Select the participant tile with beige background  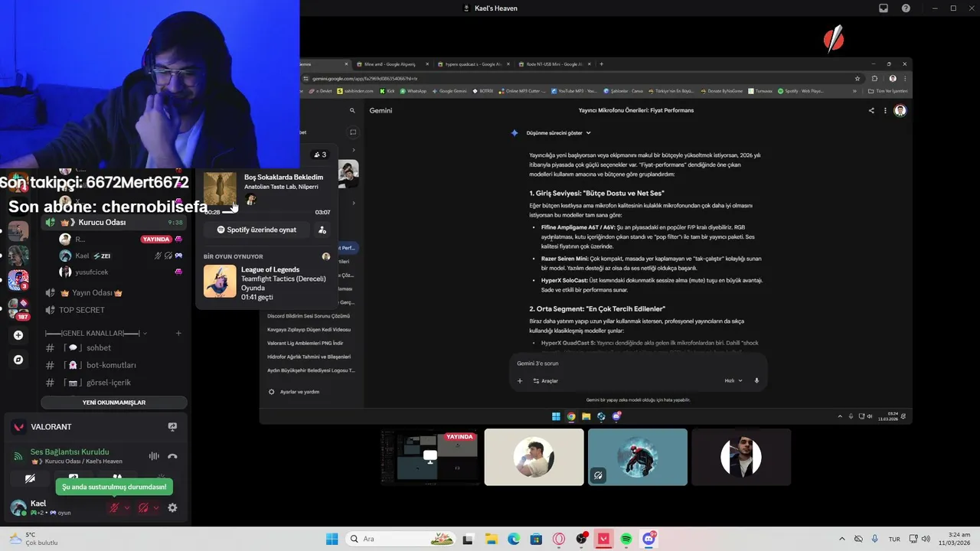tap(534, 457)
